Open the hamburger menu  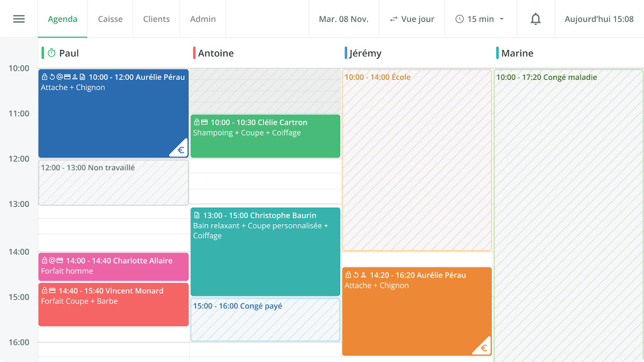pos(19,19)
